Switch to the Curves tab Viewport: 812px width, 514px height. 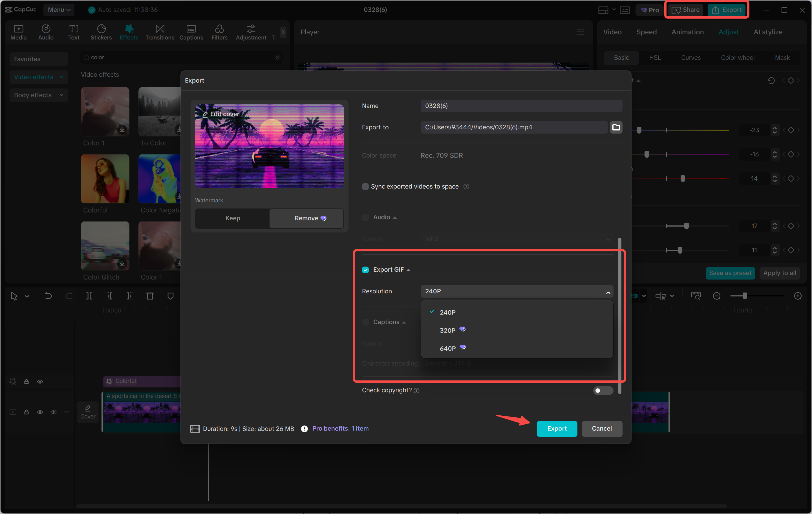[690, 57]
